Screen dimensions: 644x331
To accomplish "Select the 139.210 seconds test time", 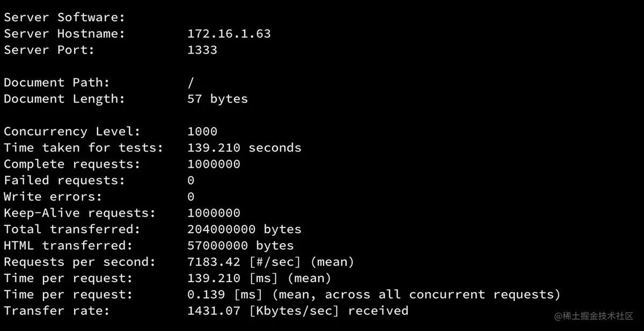I will 244,148.
